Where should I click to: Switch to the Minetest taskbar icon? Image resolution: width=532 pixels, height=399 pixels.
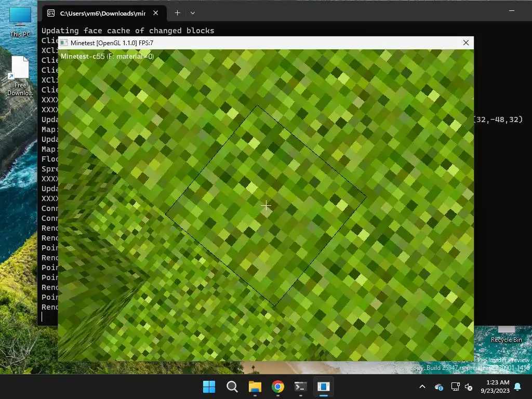pyautogui.click(x=324, y=387)
